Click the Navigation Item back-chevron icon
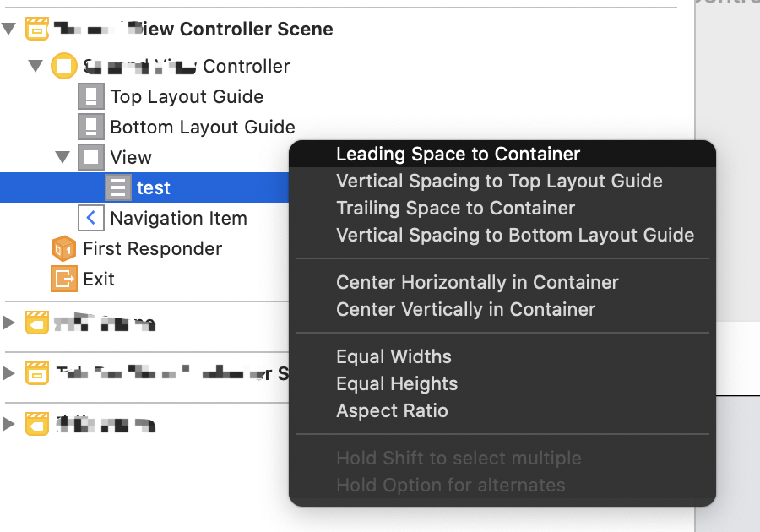 tap(91, 218)
